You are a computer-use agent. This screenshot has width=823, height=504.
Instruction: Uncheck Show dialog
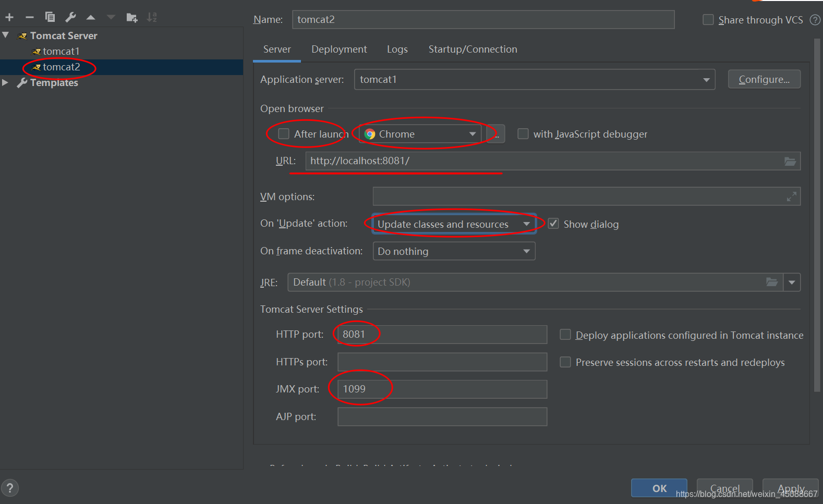coord(553,224)
